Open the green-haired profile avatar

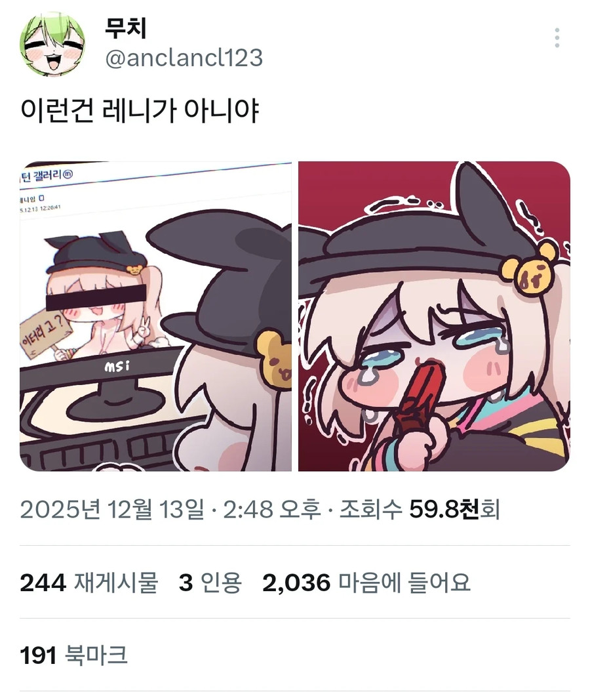coord(52,44)
